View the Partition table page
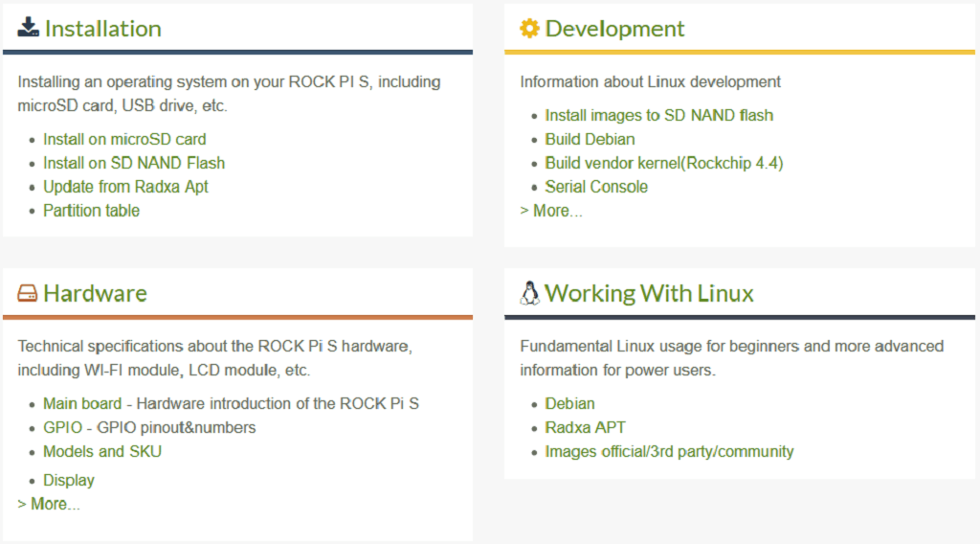This screenshot has width=980, height=544. tap(91, 211)
